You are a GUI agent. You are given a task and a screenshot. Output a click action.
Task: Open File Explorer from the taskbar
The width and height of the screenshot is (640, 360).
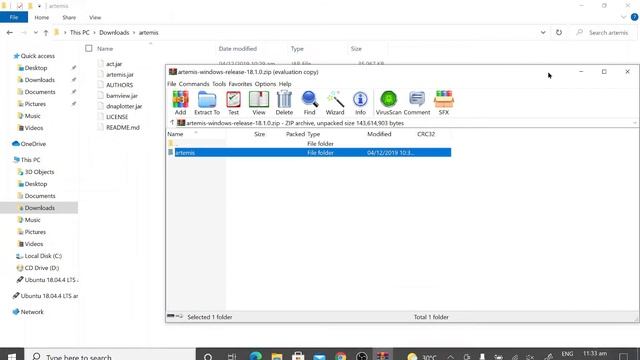(x=277, y=356)
